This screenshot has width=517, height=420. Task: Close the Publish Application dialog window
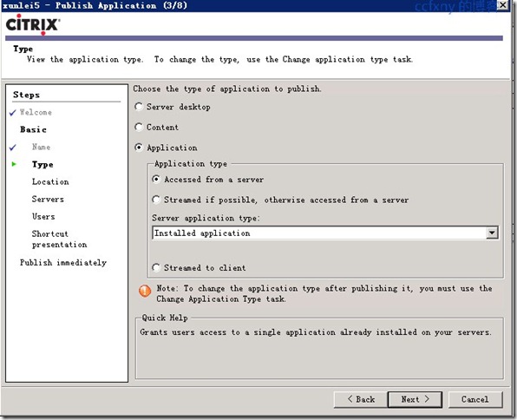[502, 5]
